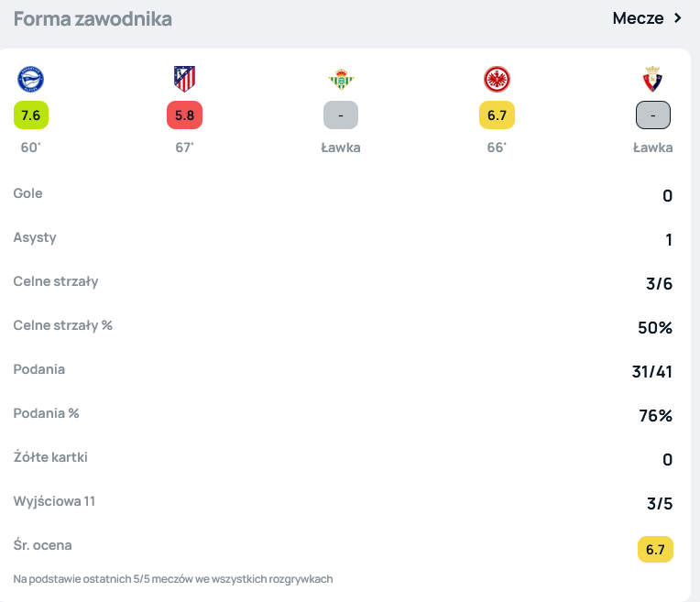Click the Eintracht Frankfurt club crest
Screen dimensions: 700x602
497,80
